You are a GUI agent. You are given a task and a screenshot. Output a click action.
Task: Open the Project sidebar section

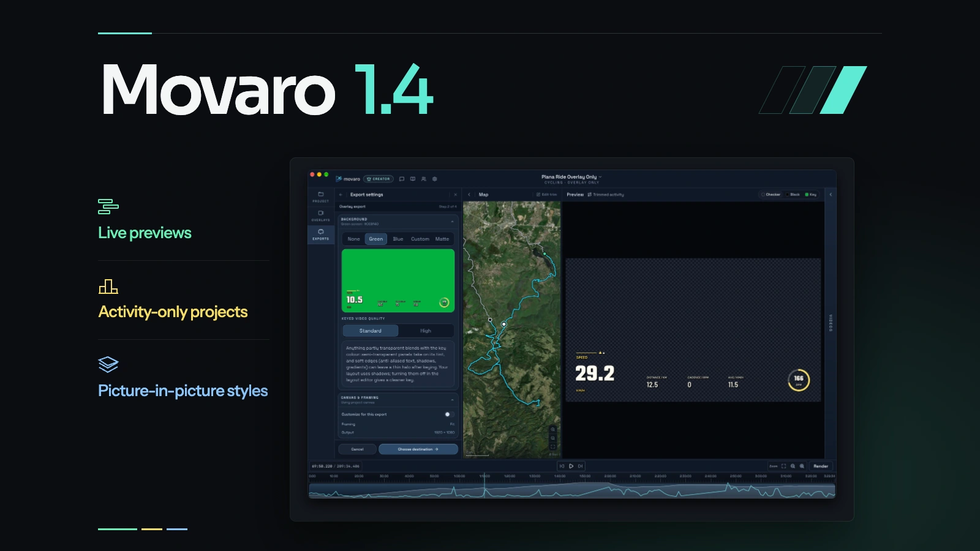320,197
